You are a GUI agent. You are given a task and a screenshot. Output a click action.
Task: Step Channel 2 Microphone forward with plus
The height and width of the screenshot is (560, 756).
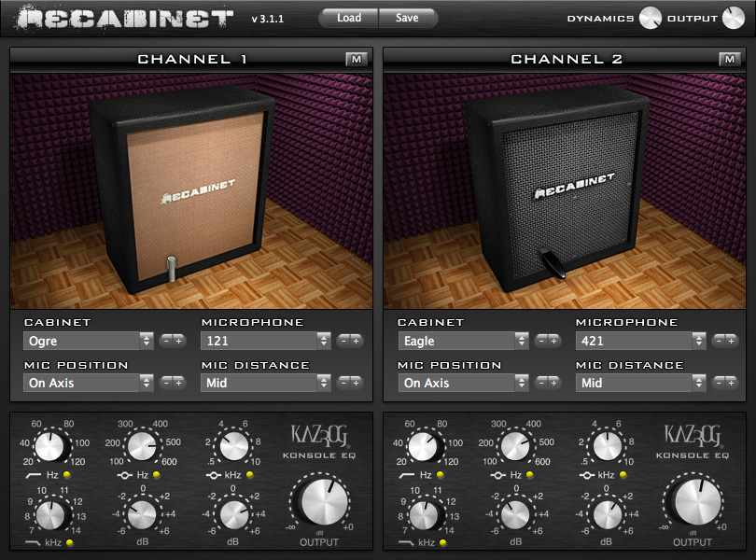[732, 341]
